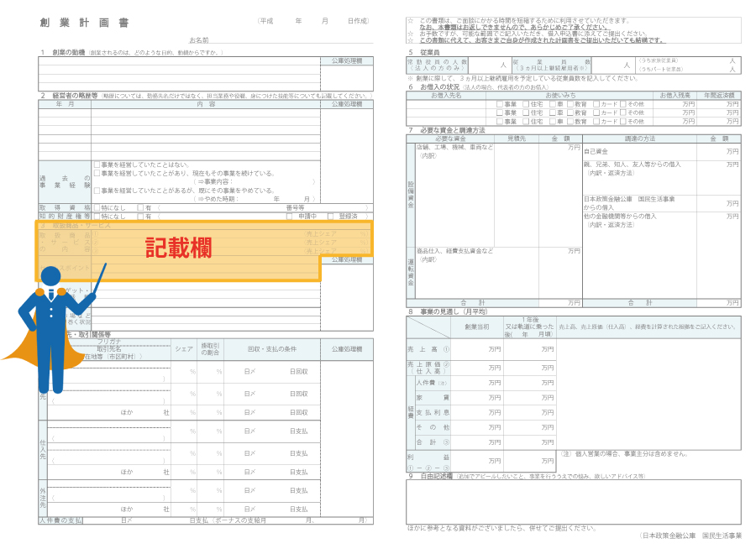Click the '内 容' column header
This screenshot has height=554, width=756.
pyautogui.click(x=206, y=104)
